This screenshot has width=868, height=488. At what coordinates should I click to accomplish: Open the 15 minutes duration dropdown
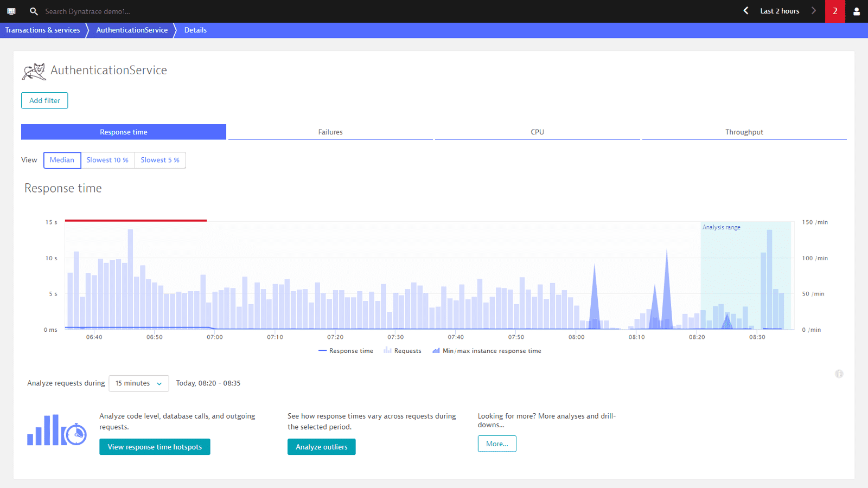point(139,383)
